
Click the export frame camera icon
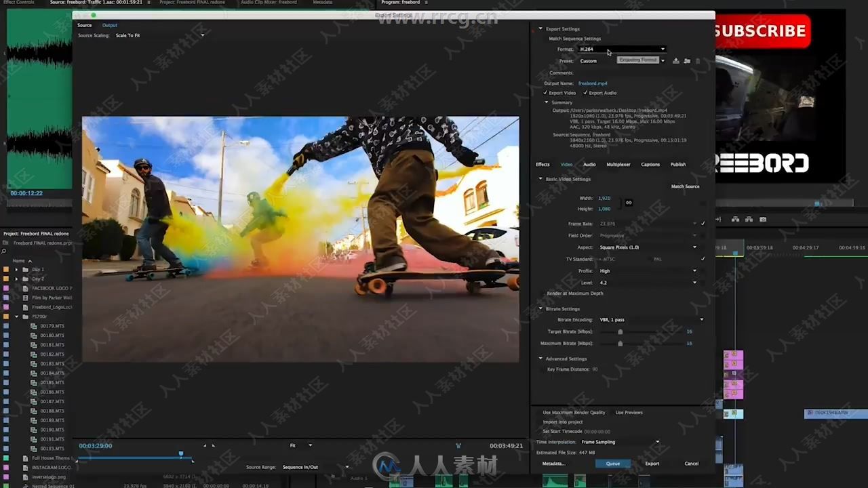763,220
